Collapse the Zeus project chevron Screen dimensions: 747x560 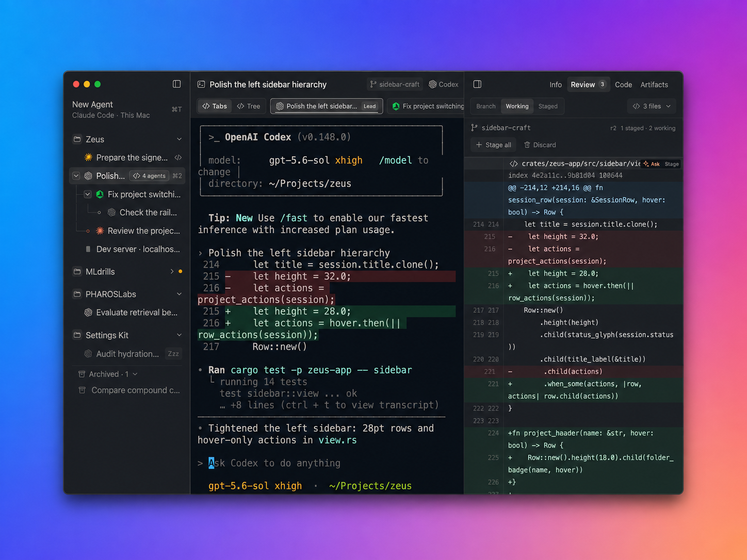tap(179, 139)
